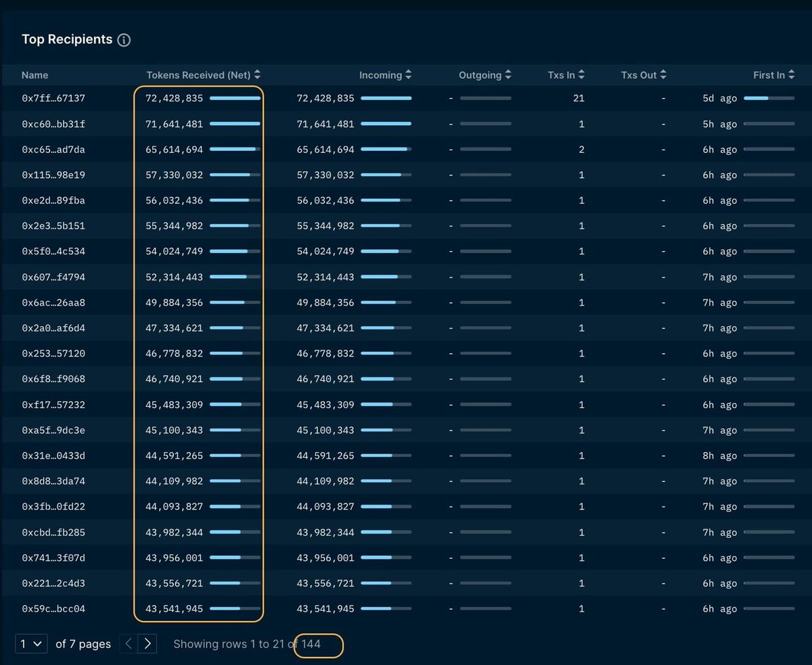812x665 pixels.
Task: Select address 0x5f0…4c534
Action: (53, 252)
